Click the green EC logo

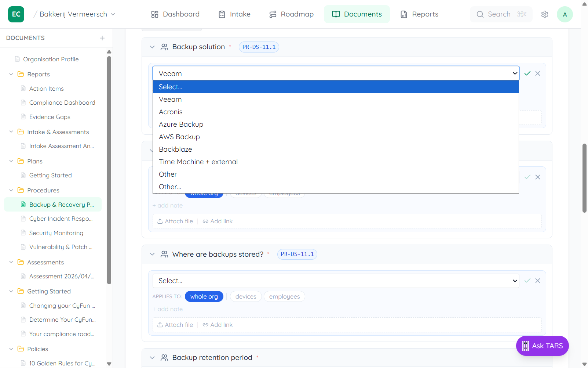click(x=16, y=14)
